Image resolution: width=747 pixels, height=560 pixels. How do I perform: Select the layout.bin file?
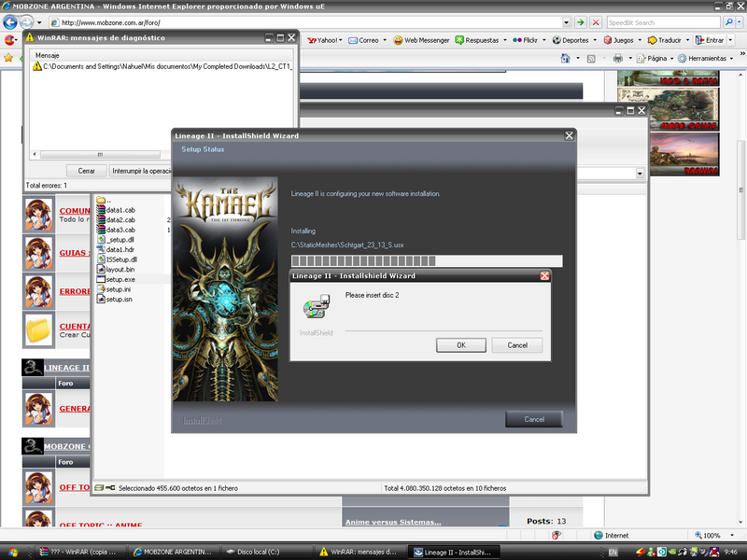coord(120,269)
